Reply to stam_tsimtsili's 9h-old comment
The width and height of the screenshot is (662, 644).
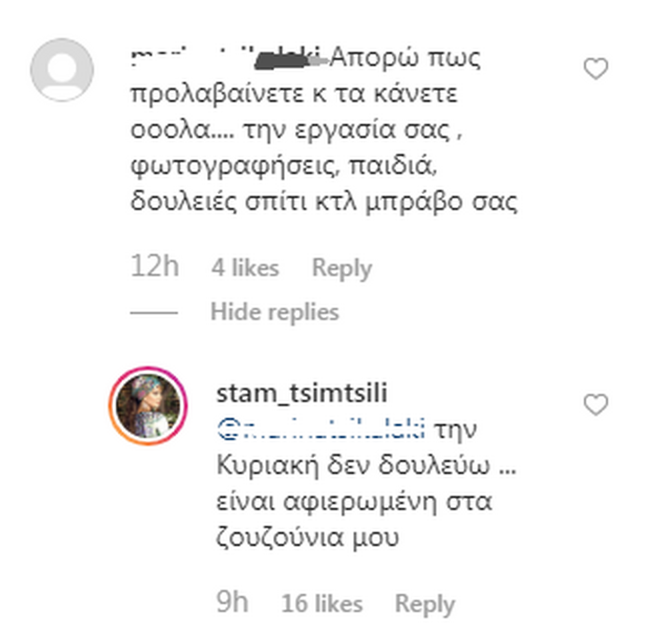(x=424, y=604)
